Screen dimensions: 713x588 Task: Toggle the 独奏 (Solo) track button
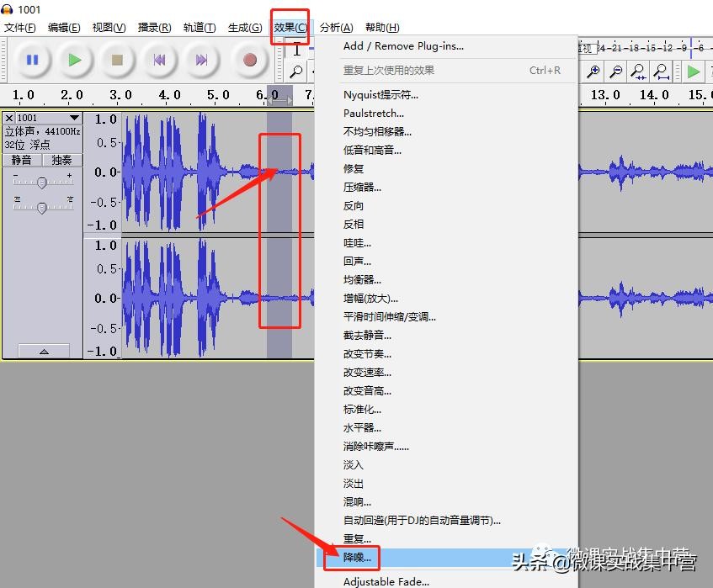(x=61, y=160)
